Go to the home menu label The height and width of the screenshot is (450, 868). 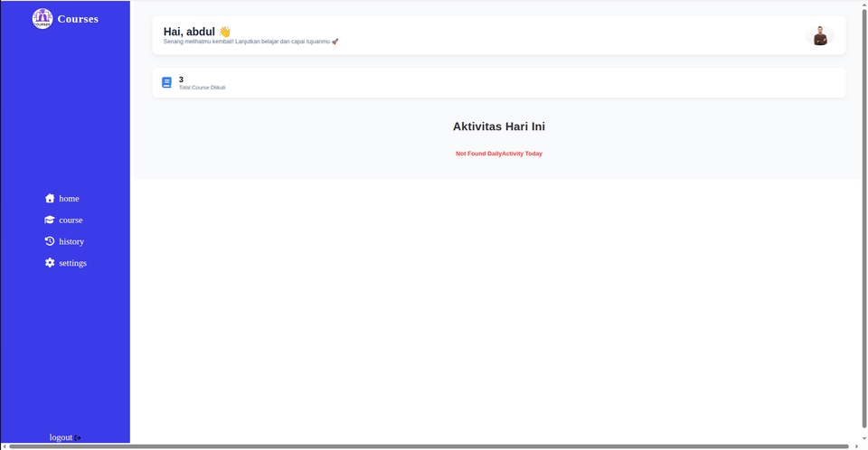(69, 199)
